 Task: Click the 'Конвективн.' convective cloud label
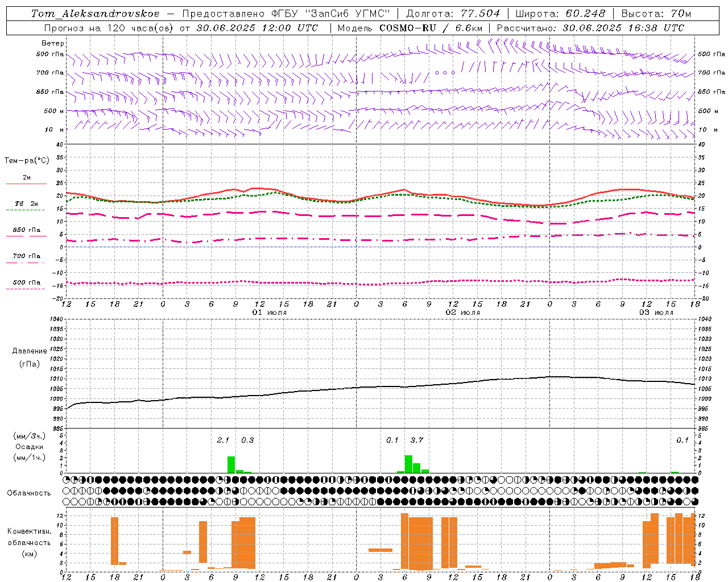pos(30,531)
